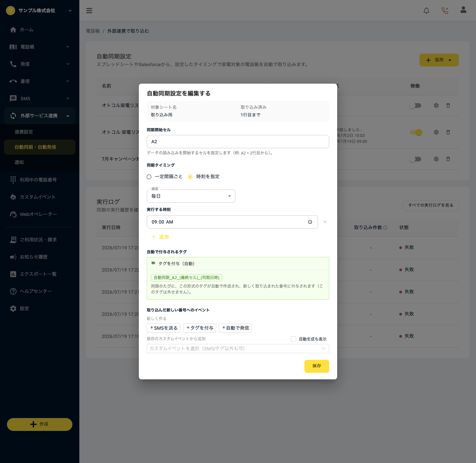Toggle the 稼働 switch for 7月キャンペーン row
Viewport: 476px width, 463px height.
click(415, 159)
